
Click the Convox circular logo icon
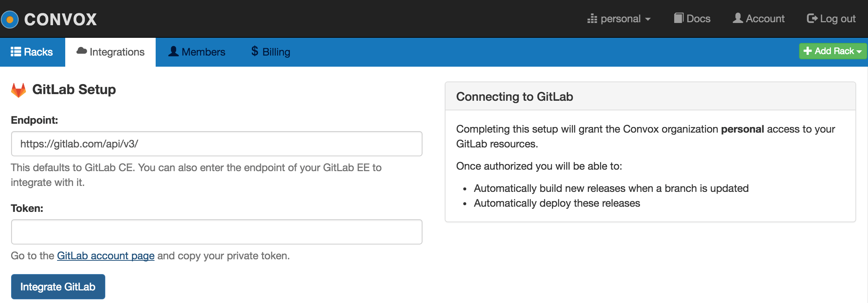click(x=10, y=19)
